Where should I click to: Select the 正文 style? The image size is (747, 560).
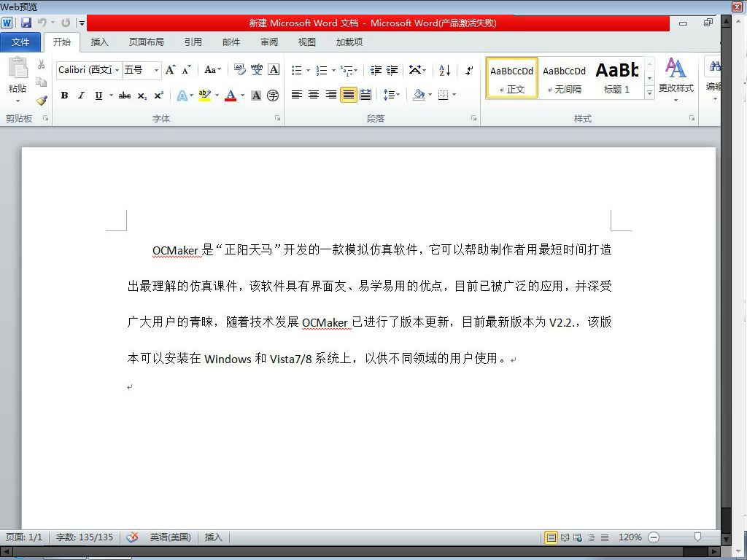(x=511, y=77)
